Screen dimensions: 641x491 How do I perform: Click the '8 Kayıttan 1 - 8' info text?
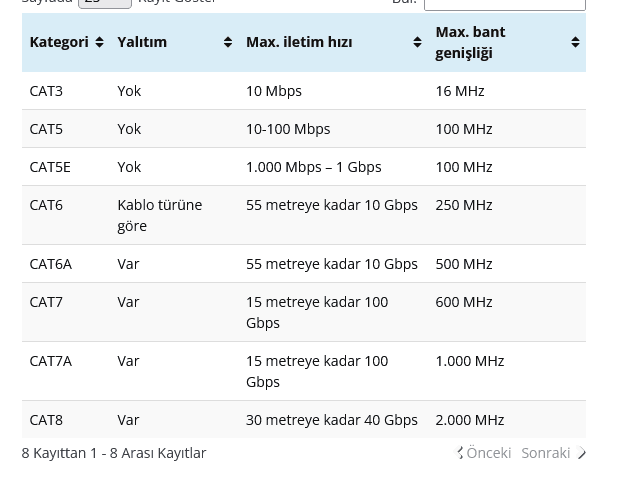113,453
